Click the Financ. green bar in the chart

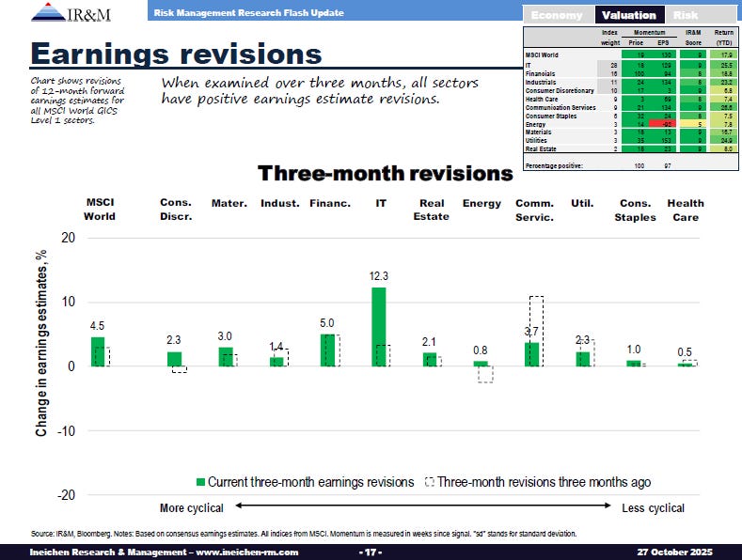click(327, 350)
